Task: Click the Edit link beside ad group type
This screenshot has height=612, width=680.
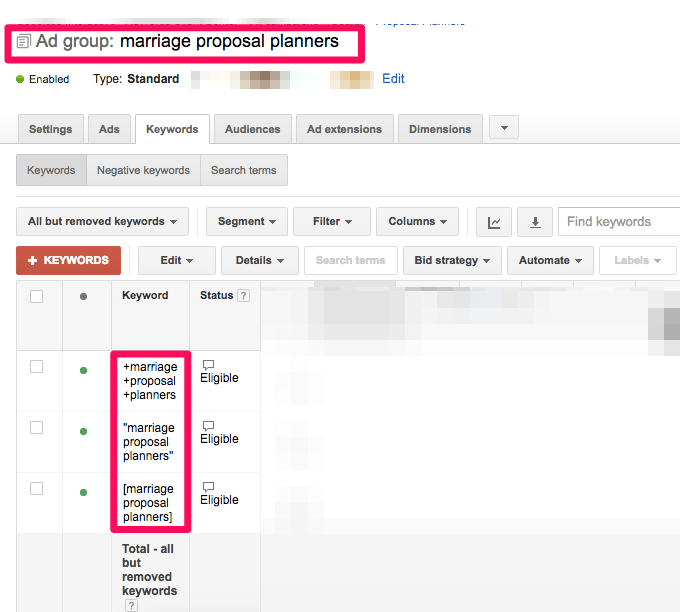Action: (393, 79)
